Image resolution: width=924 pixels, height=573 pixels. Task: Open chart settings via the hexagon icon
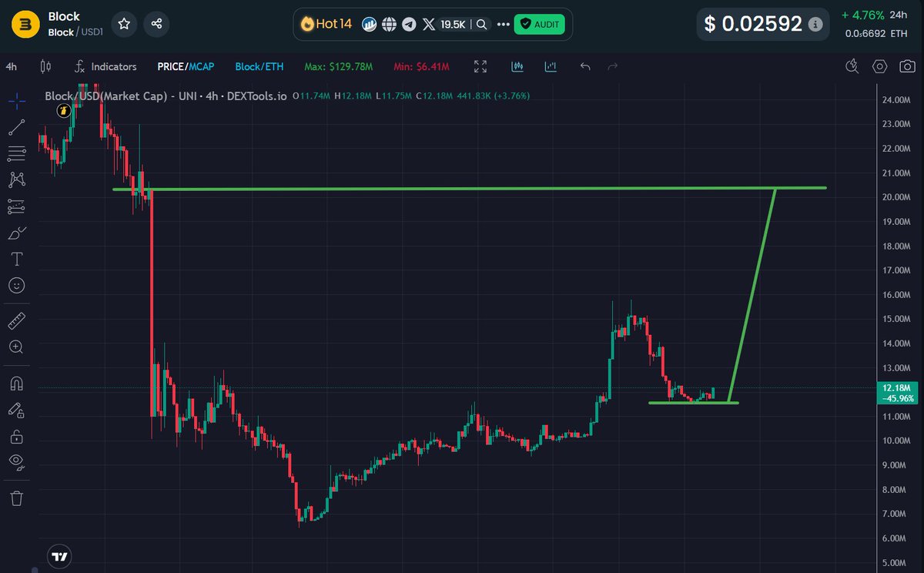pyautogui.click(x=879, y=67)
